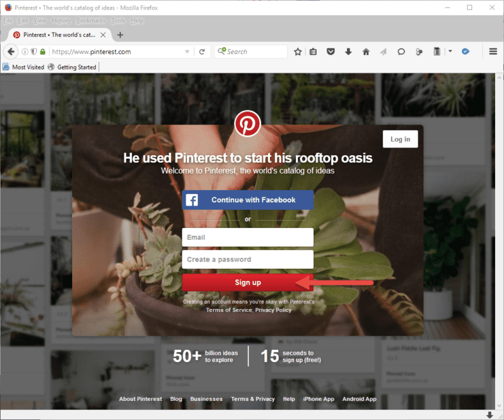Click Continue with Facebook
Screen dimensions: 504x420
(248, 200)
